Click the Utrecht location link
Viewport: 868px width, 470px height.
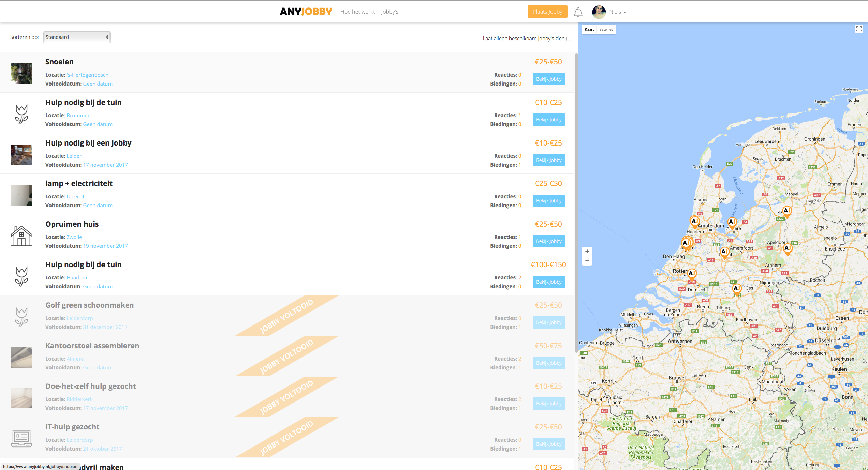pos(75,197)
